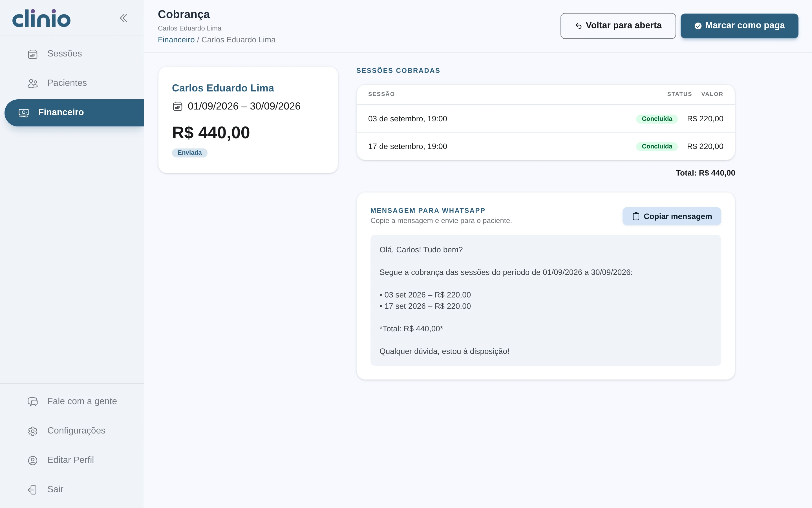Click the clinio logo

click(41, 18)
